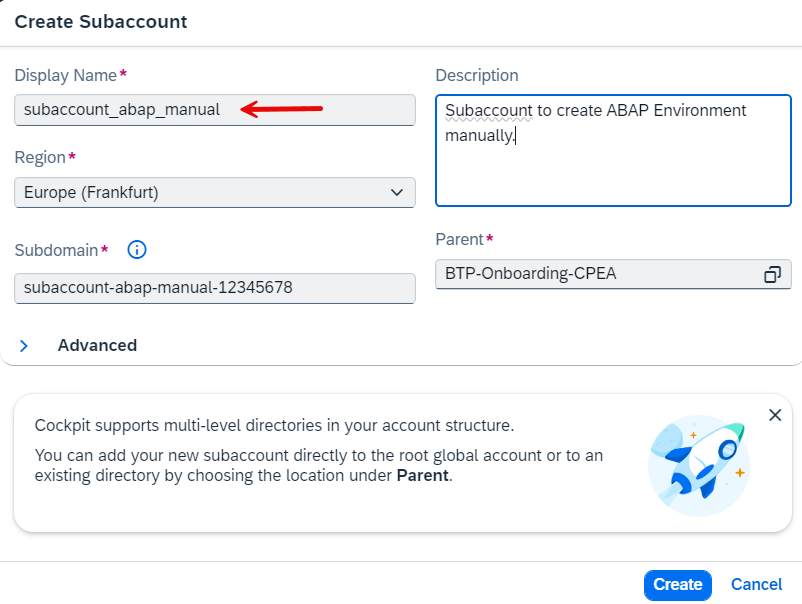Click the Region dropdown arrow icon
The width and height of the screenshot is (802, 604).
tap(399, 192)
